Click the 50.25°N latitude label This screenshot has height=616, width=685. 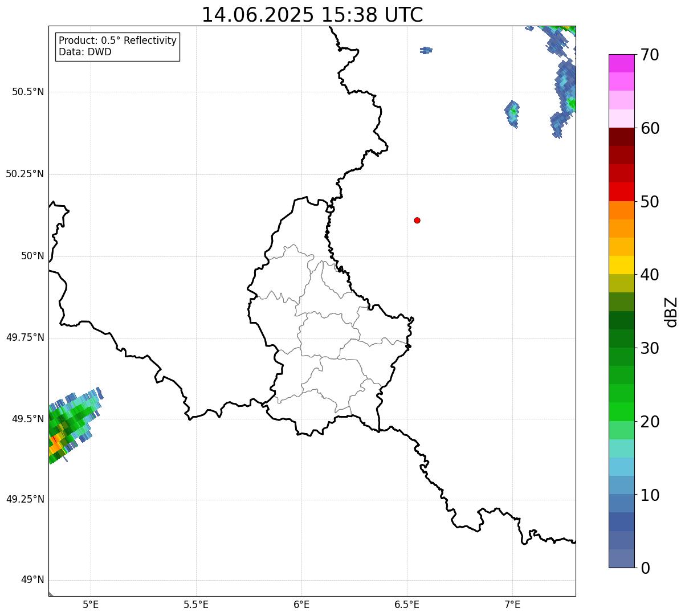coord(25,174)
